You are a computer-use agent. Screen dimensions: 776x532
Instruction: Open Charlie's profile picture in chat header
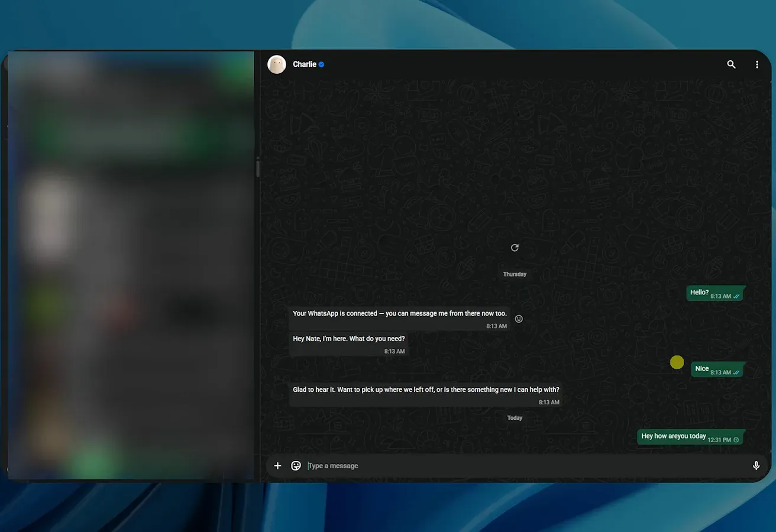point(277,64)
